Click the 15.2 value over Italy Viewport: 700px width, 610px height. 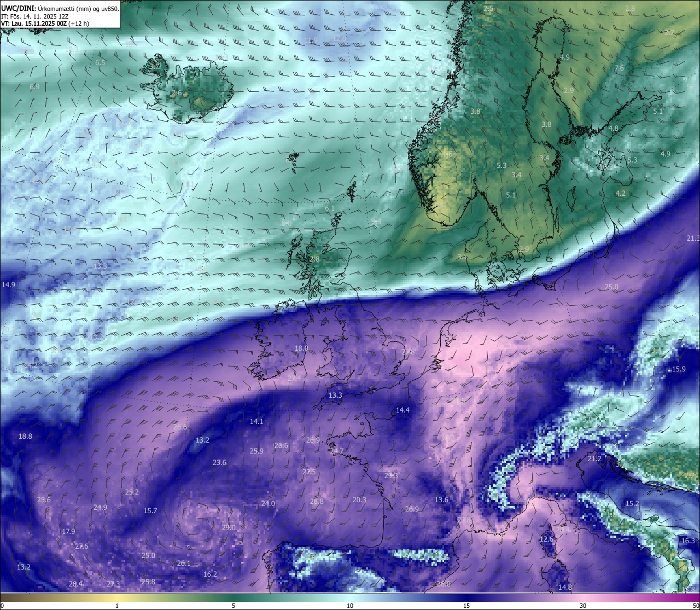point(632,504)
